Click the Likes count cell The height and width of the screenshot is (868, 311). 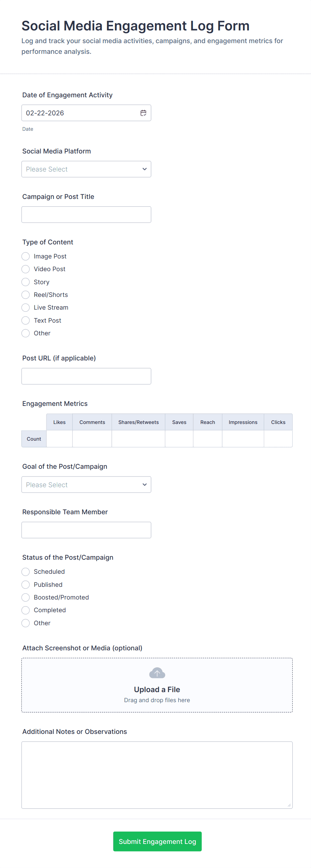pyautogui.click(x=59, y=439)
